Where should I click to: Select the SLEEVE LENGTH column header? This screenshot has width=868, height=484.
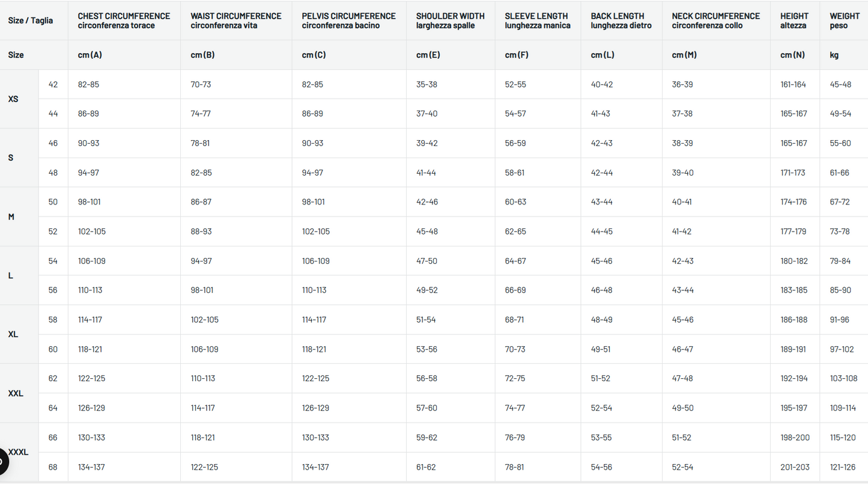(x=537, y=20)
